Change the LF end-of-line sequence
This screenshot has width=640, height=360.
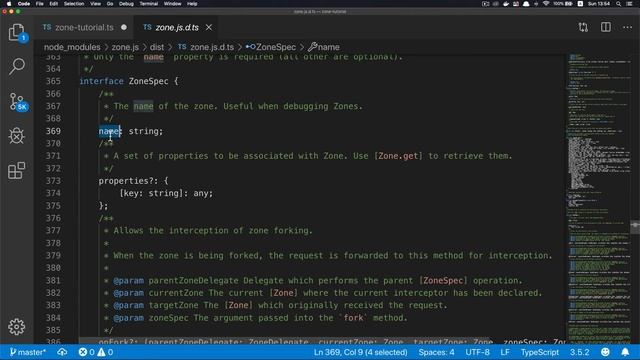point(505,352)
